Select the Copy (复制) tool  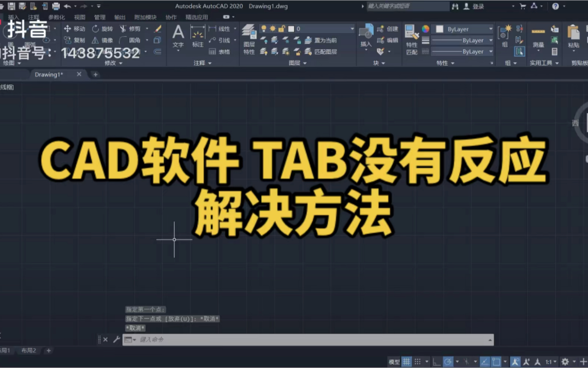click(74, 40)
